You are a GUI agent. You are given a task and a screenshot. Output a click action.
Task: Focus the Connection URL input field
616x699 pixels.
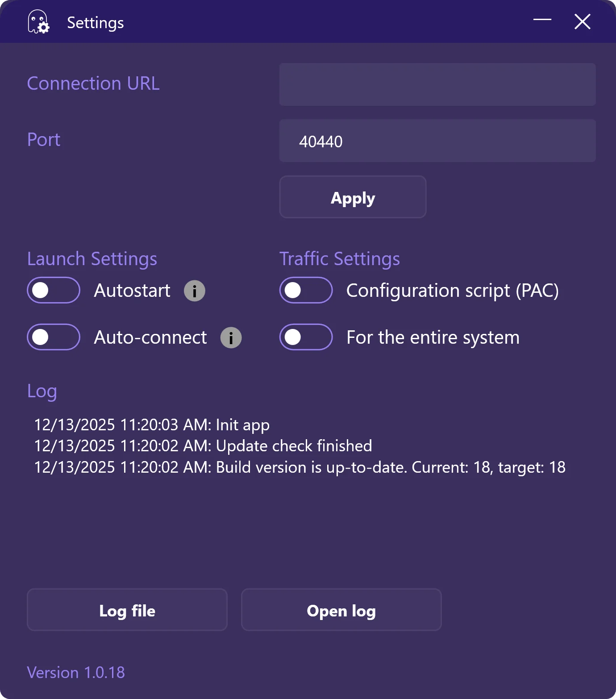tap(437, 84)
